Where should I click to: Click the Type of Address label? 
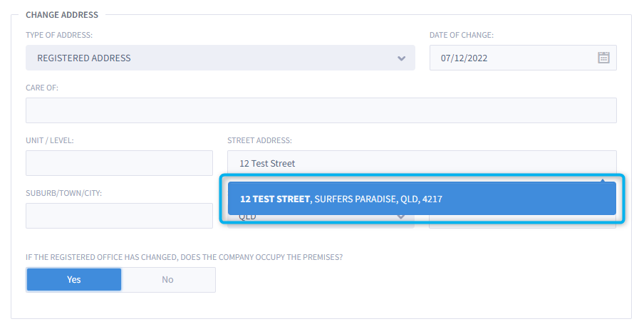[59, 35]
